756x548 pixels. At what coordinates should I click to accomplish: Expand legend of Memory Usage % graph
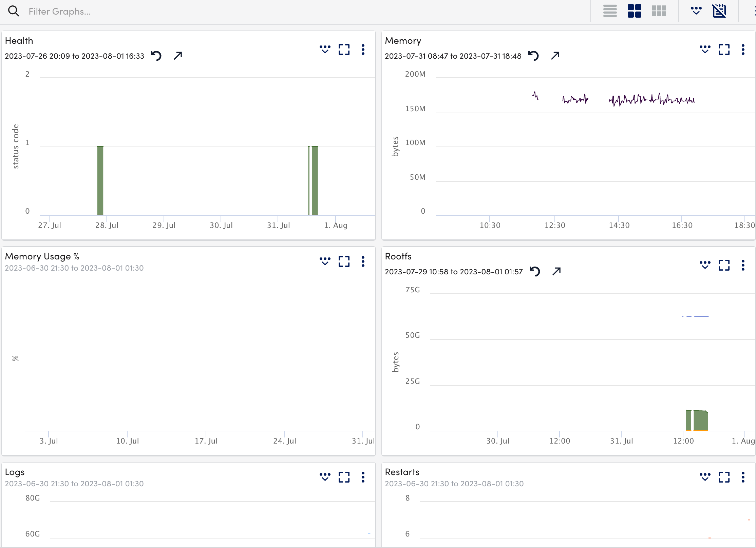point(325,261)
